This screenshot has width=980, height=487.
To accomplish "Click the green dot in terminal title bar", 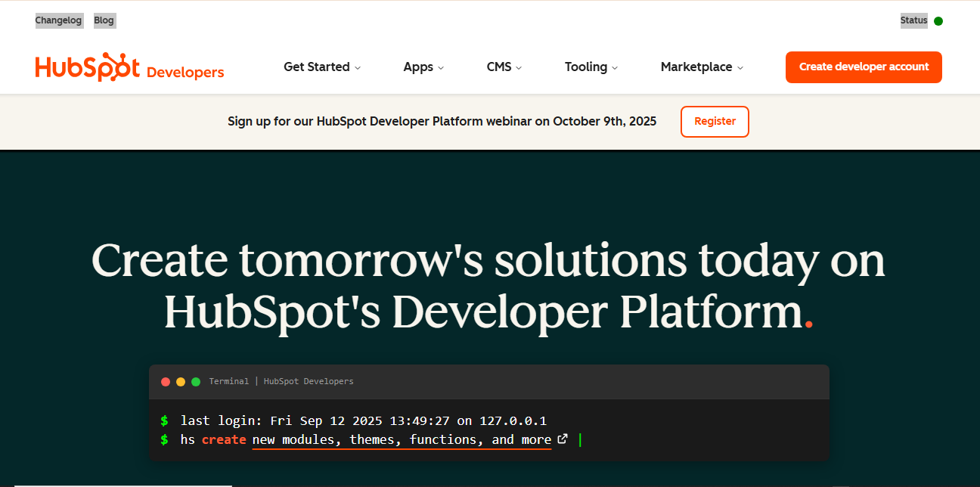I will coord(196,382).
